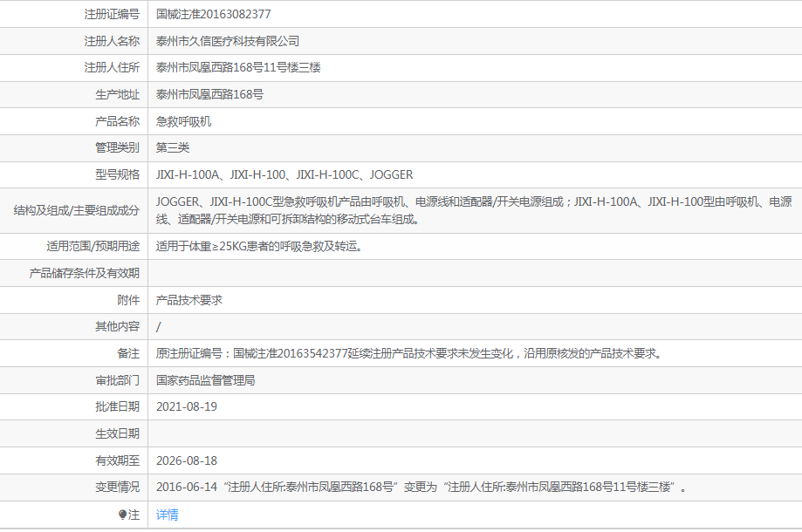Click the 产品名称 label
This screenshot has height=532, width=802.
[117, 121]
